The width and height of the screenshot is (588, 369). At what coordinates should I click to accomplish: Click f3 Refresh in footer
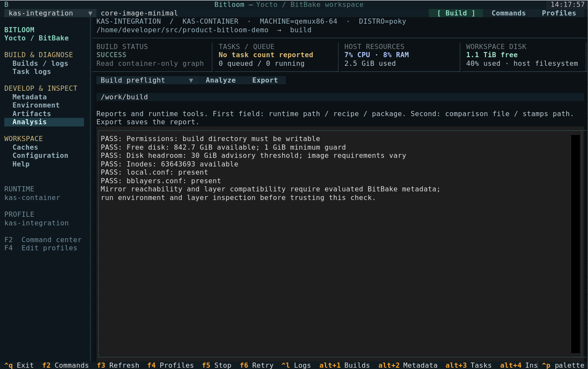[x=118, y=365]
